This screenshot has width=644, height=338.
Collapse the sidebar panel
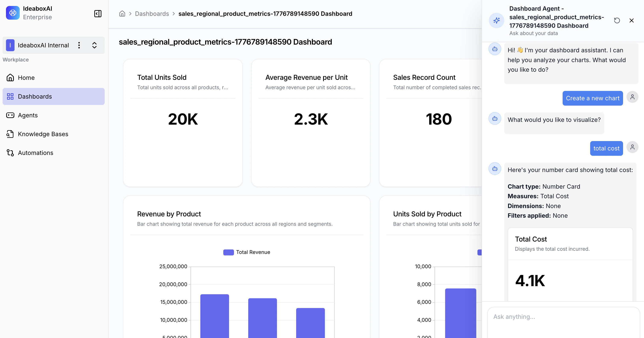click(x=98, y=13)
